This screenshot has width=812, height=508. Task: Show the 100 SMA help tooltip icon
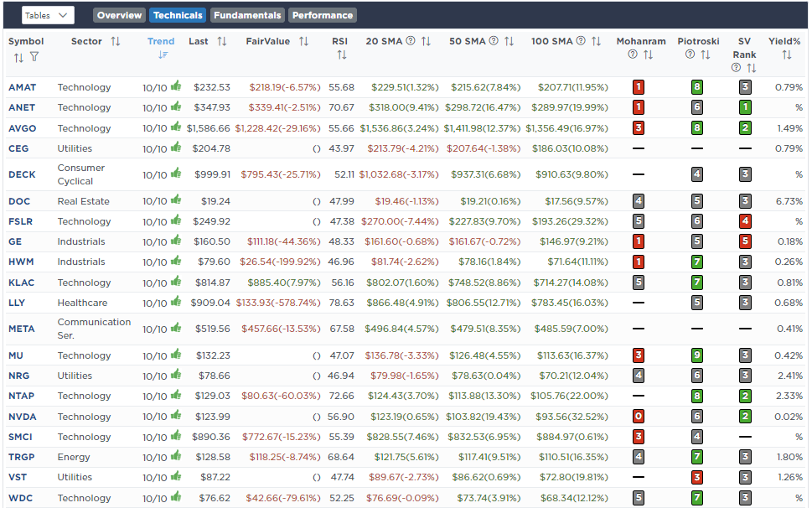click(x=582, y=41)
